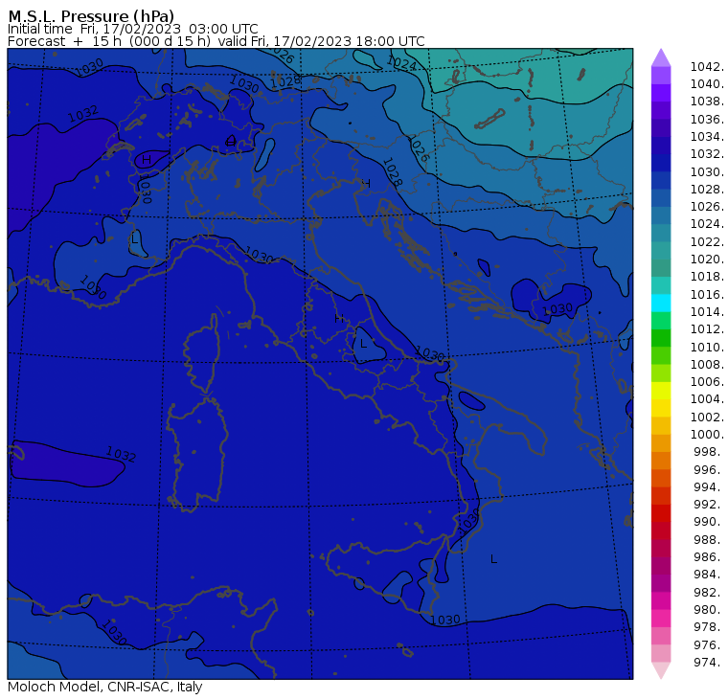The image size is (728, 700).
Task: Pick the legend swatch between 1012 and 1010
Action: (x=661, y=338)
